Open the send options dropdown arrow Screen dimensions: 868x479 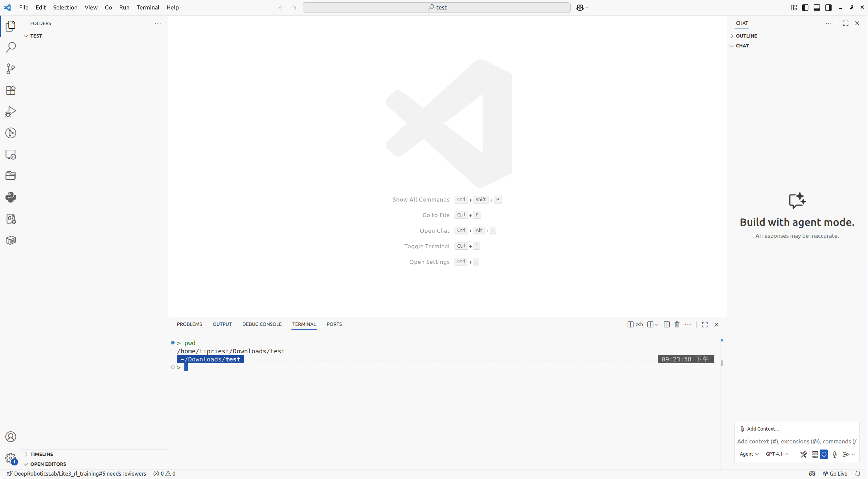(x=853, y=454)
